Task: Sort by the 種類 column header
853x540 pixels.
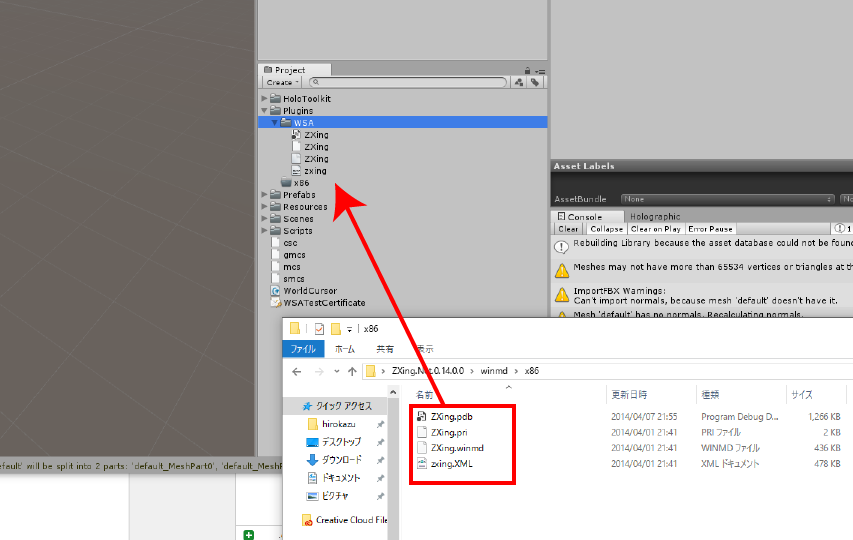Action: 710,395
